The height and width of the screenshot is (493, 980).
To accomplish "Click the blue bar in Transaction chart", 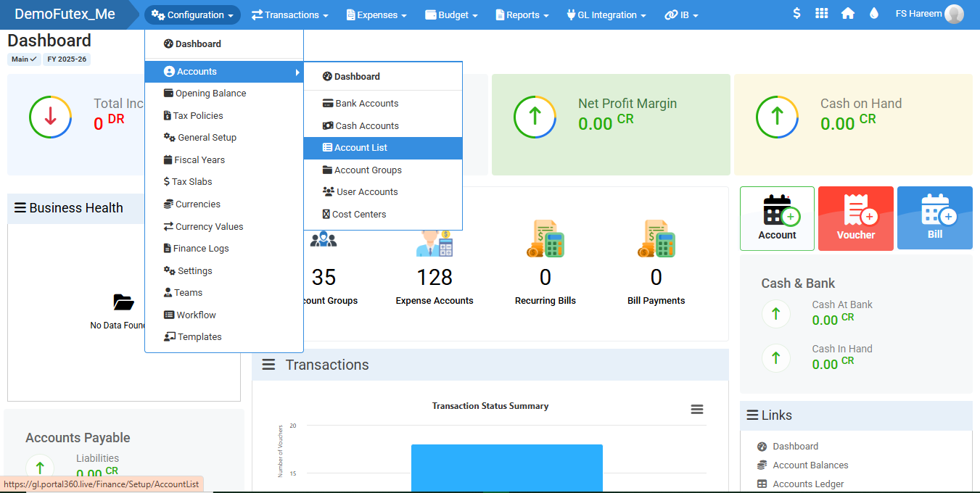I will point(506,468).
